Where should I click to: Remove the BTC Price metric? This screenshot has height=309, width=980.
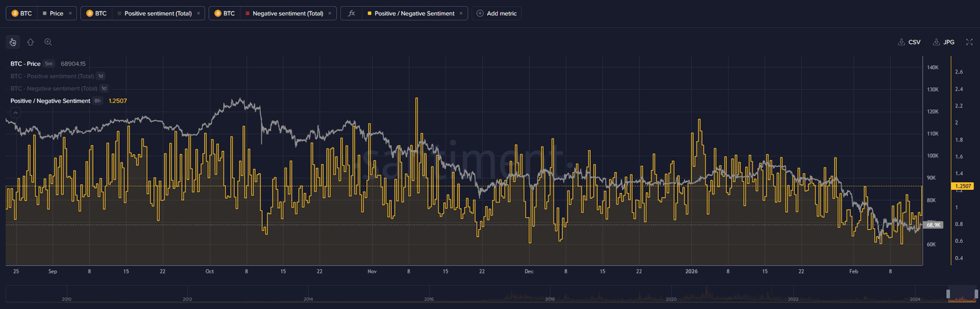[x=70, y=13]
